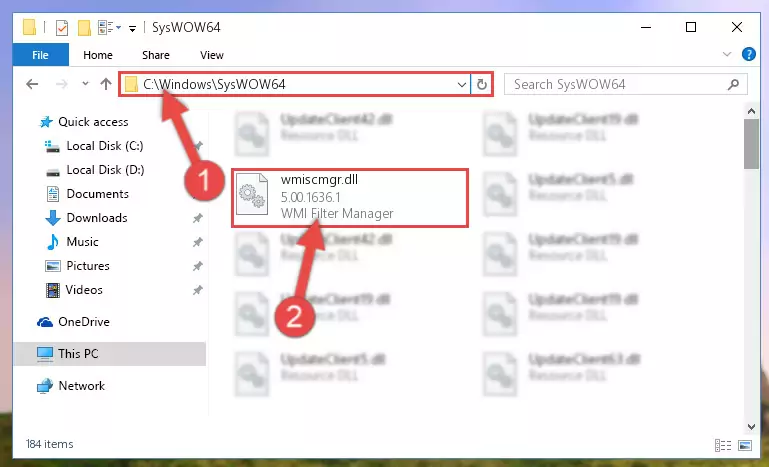769x467 pixels.
Task: Click the 184 items status text
Action: pyautogui.click(x=50, y=444)
